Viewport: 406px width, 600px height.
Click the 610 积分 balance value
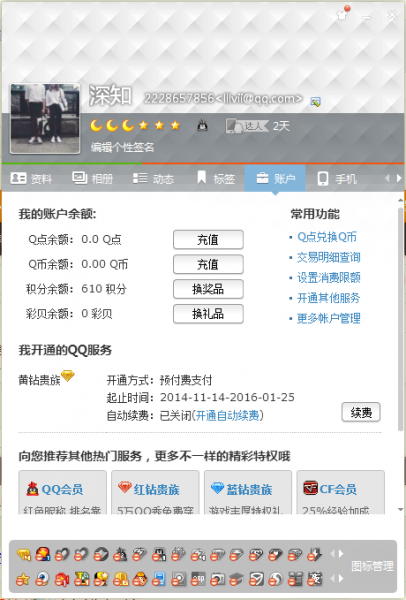click(x=104, y=289)
